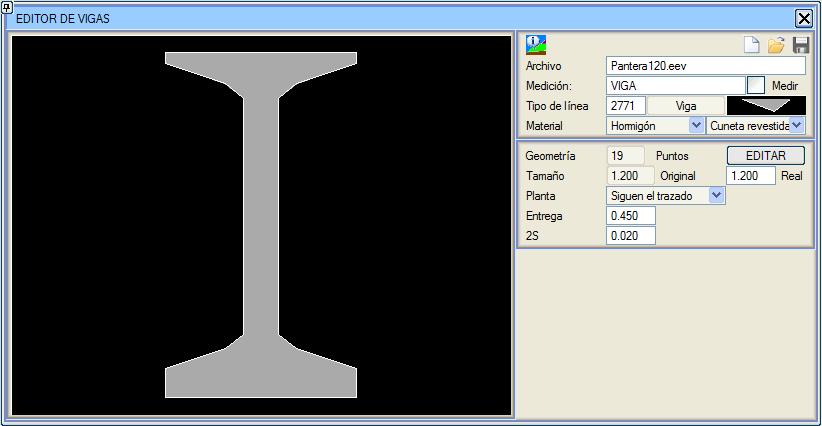Screen dimensions: 822x426
Task: Click the Archivo field showing Pantera120.eev
Action: click(x=706, y=66)
